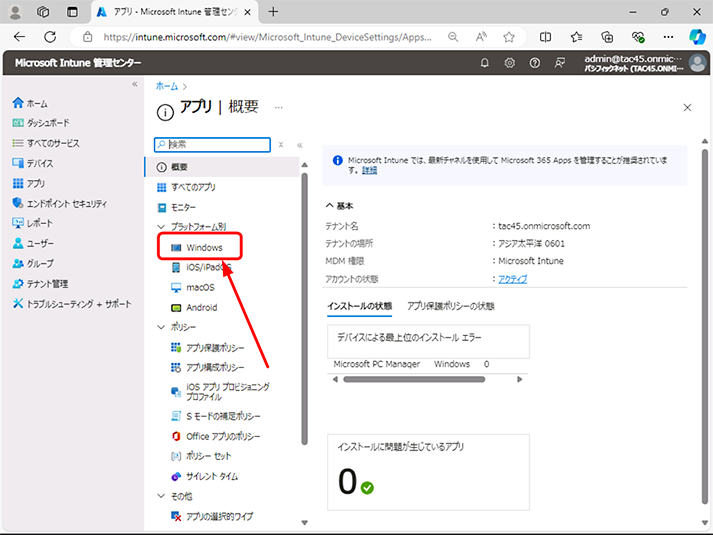Follow the 詳細 link in info banner
The image size is (713, 535).
(x=369, y=170)
